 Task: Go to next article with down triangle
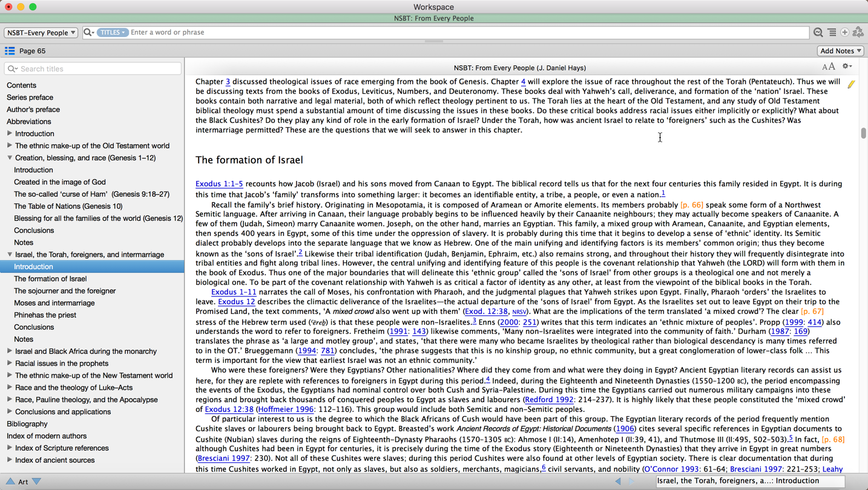[36, 482]
